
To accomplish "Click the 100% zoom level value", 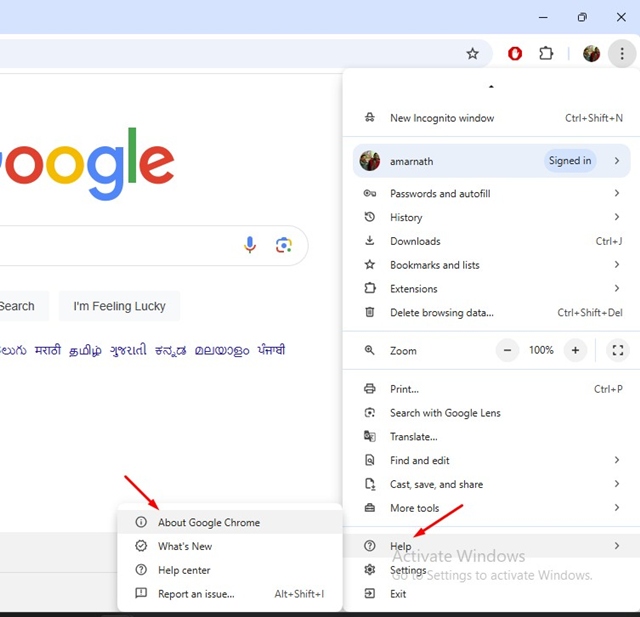I will (541, 350).
